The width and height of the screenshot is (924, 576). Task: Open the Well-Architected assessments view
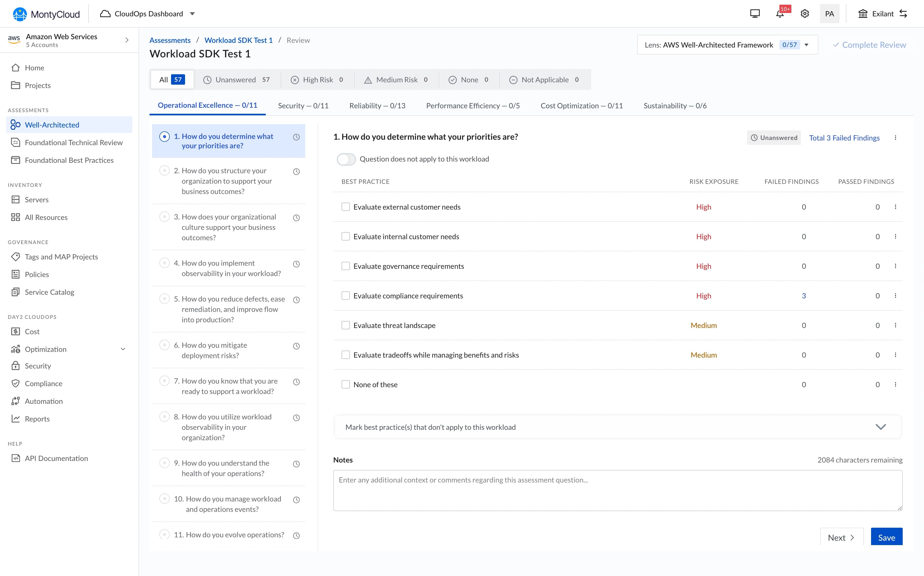click(x=52, y=125)
